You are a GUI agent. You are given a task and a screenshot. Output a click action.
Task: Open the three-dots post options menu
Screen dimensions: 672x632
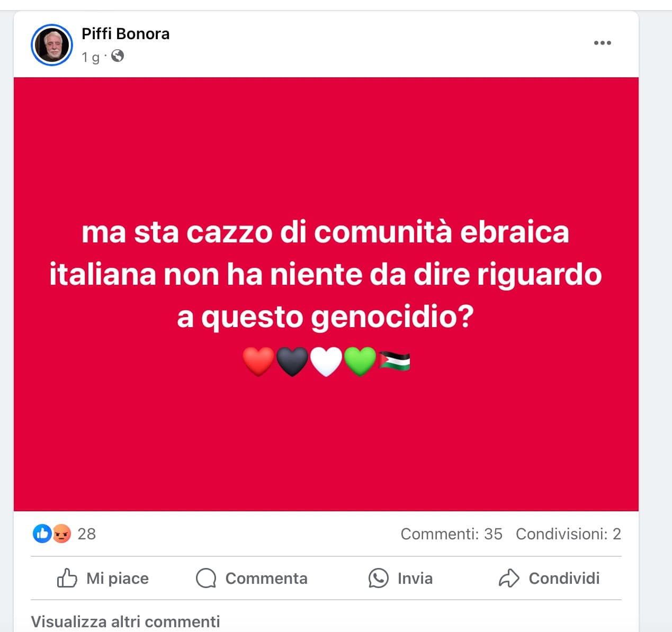[x=602, y=43]
